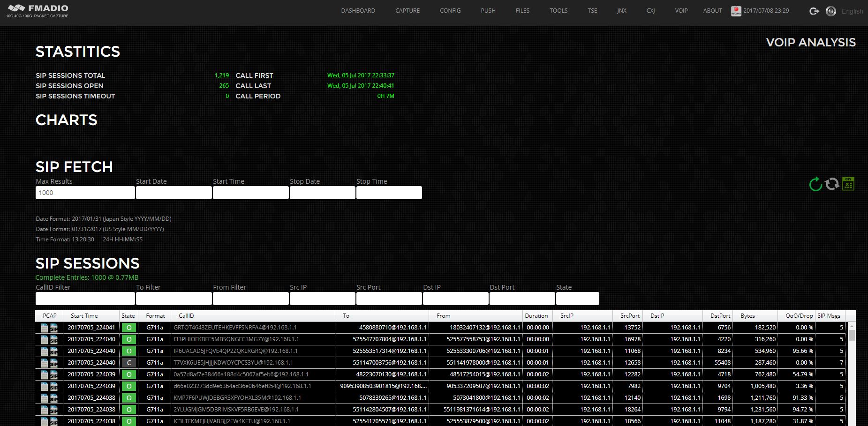
Task: Click into the Start Date field
Action: coord(174,193)
